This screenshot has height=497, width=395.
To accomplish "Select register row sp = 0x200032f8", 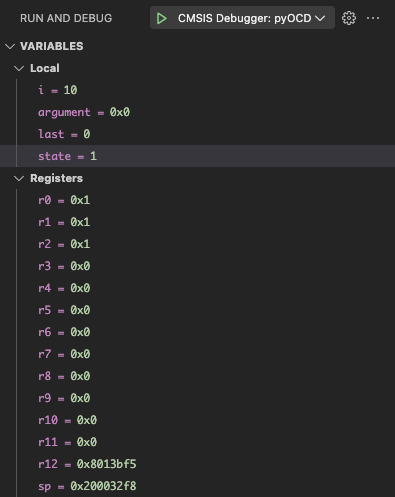I will [197, 486].
